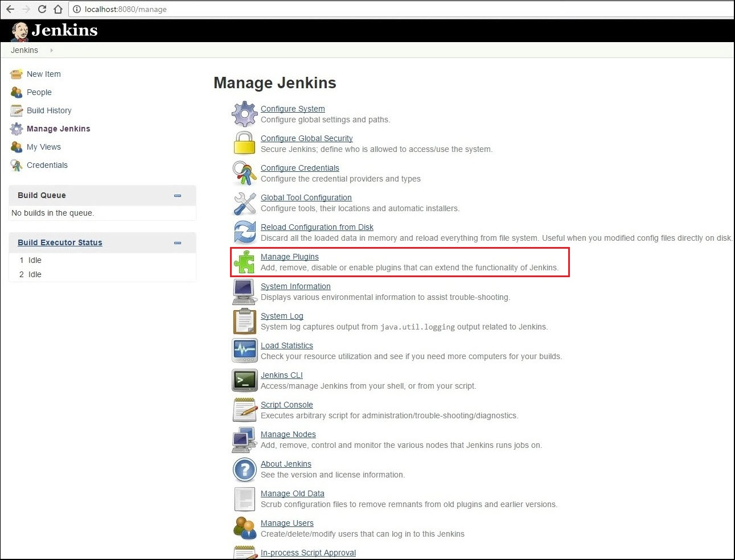Open the Jenkins CLI link
The image size is (735, 560).
(x=282, y=375)
